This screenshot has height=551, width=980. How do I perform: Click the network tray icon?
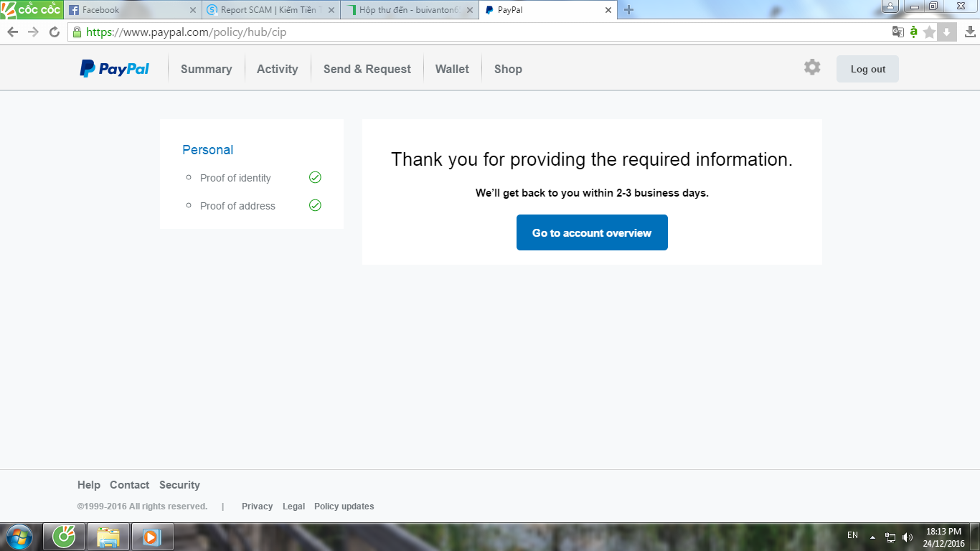(x=890, y=537)
